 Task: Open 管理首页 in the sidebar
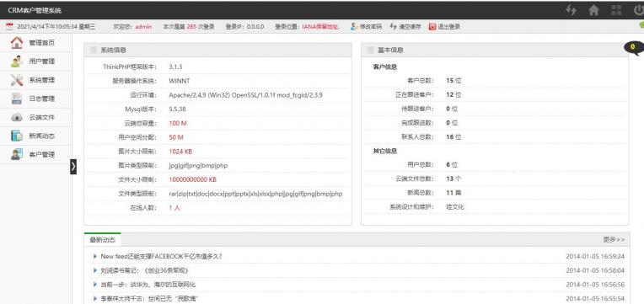(35, 43)
